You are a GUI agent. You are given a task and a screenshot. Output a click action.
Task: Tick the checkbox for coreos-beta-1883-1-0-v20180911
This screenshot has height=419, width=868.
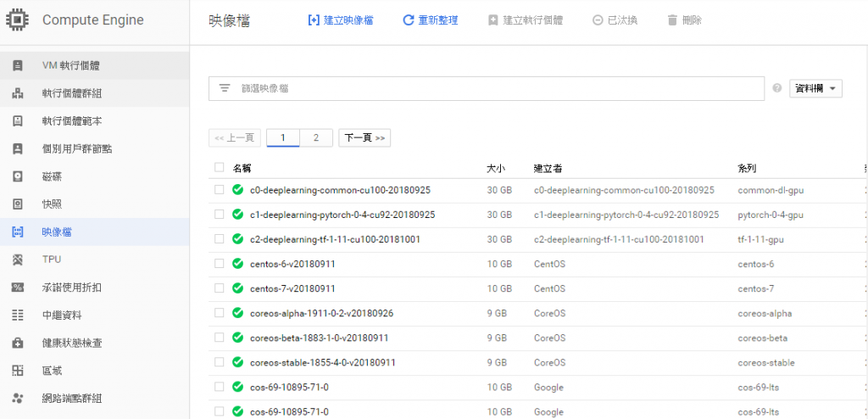pyautogui.click(x=220, y=338)
